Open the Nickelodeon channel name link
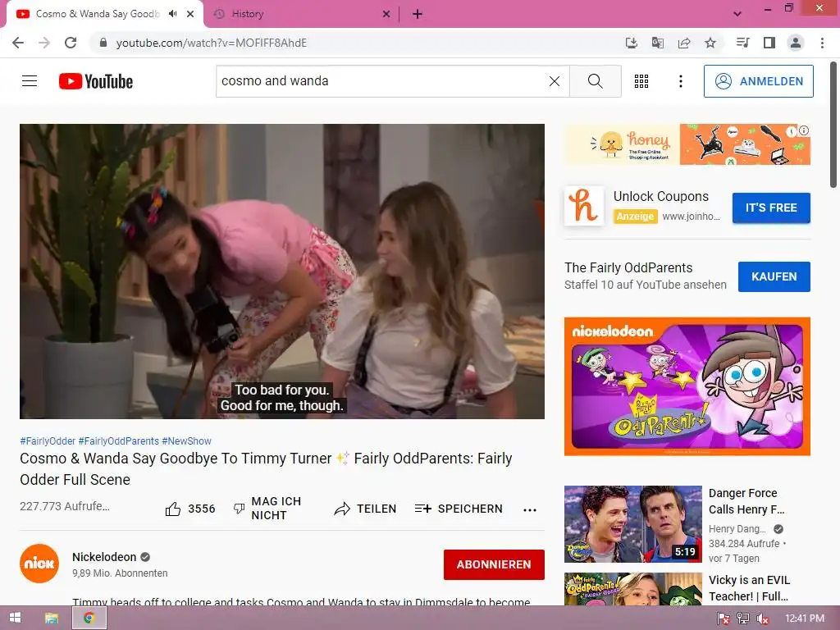 (x=104, y=557)
